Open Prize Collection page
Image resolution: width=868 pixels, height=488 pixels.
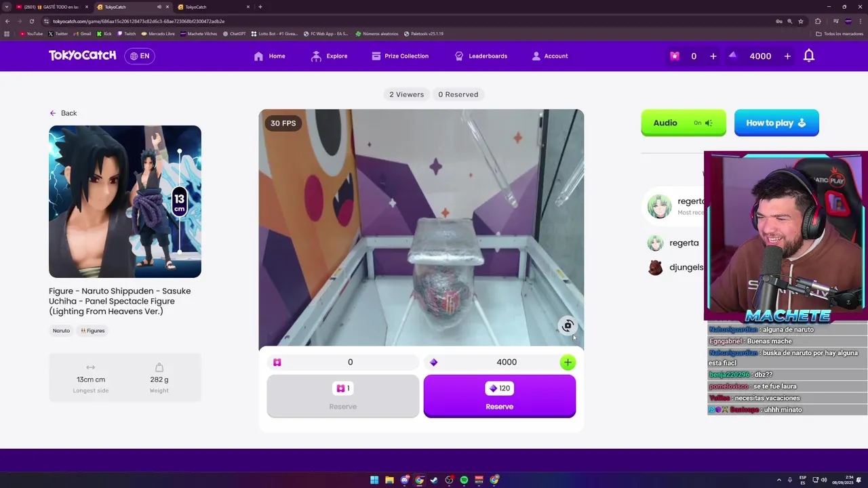click(x=400, y=56)
